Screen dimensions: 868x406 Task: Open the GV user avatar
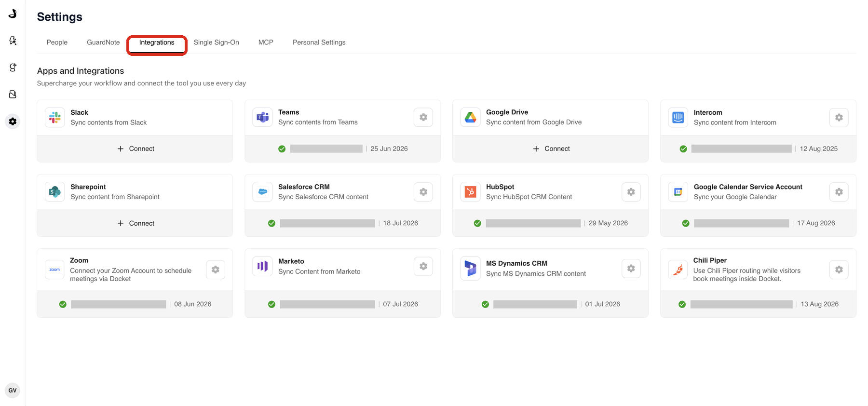pyautogui.click(x=13, y=391)
